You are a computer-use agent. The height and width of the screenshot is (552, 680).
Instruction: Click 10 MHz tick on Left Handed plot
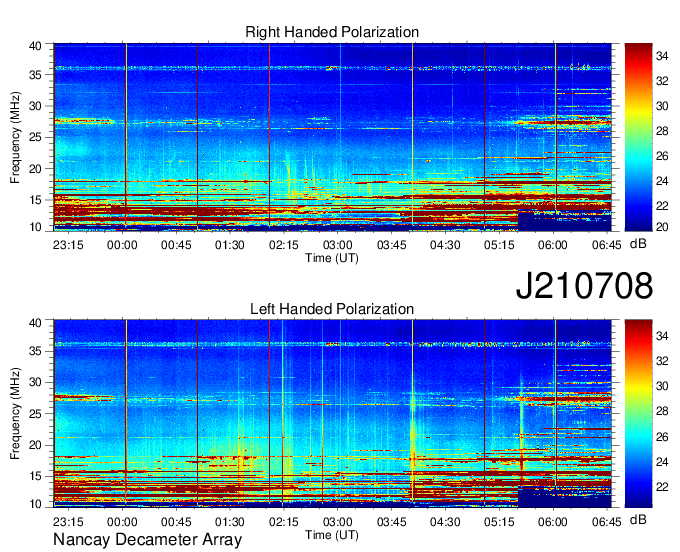click(x=35, y=504)
